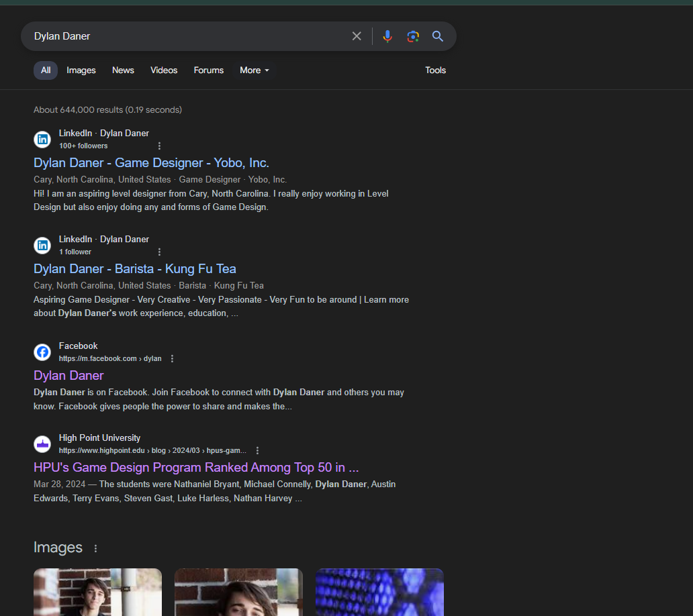Viewport: 693px width, 616px height.
Task: Open first image thumbnail with brick wall
Action: [x=97, y=592]
